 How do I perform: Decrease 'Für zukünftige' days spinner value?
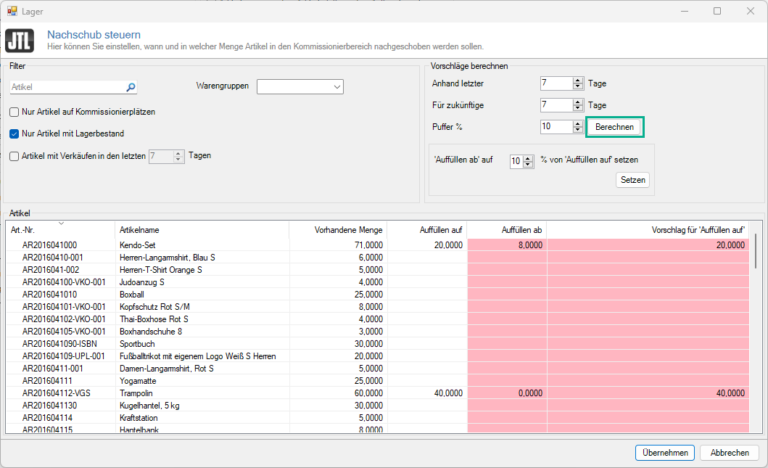[578, 108]
